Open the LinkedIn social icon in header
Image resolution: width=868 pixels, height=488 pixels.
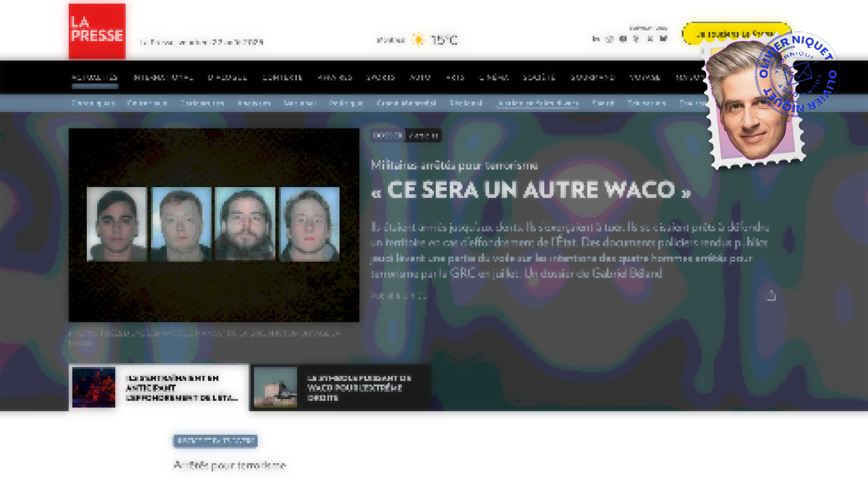[596, 39]
